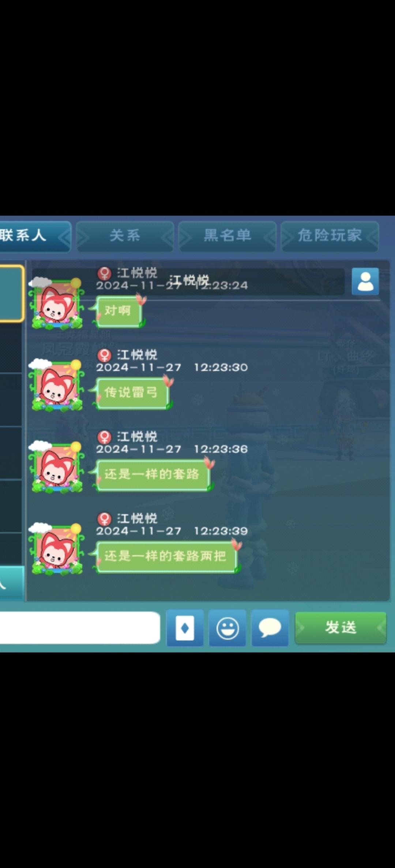The image size is (395, 868).
Task: Open the player profile icon
Action: [x=365, y=281]
